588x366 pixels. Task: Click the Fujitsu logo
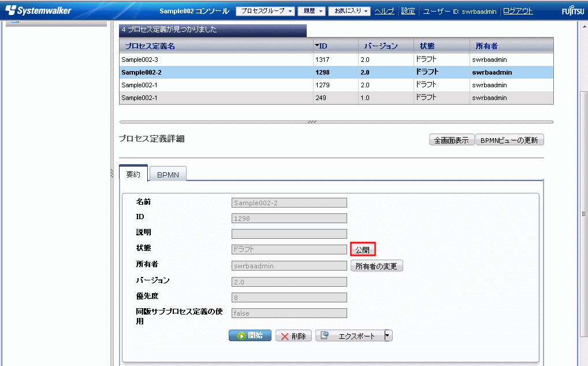(x=572, y=11)
